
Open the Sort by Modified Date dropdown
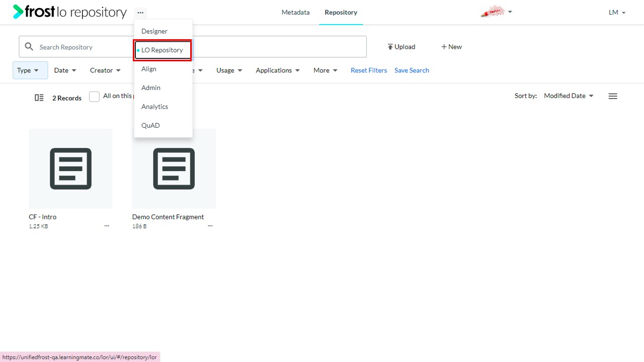(569, 96)
